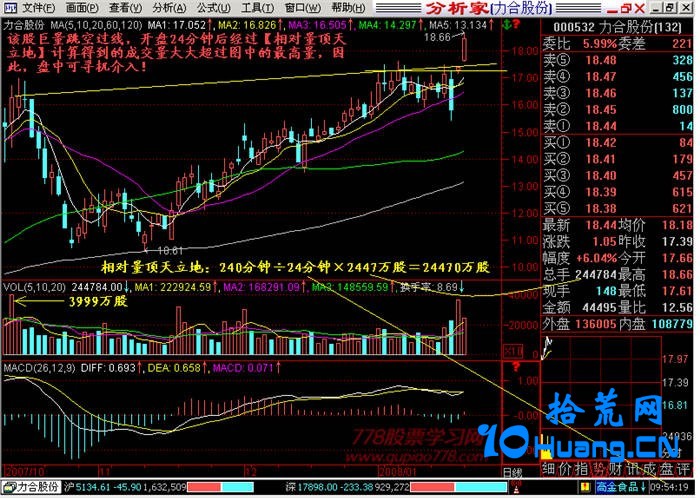Click the X10 volume scale marker
The width and height of the screenshot is (700, 500).
tap(513, 351)
